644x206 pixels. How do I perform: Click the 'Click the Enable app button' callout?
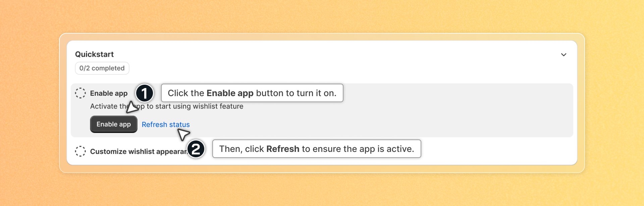coord(252,93)
